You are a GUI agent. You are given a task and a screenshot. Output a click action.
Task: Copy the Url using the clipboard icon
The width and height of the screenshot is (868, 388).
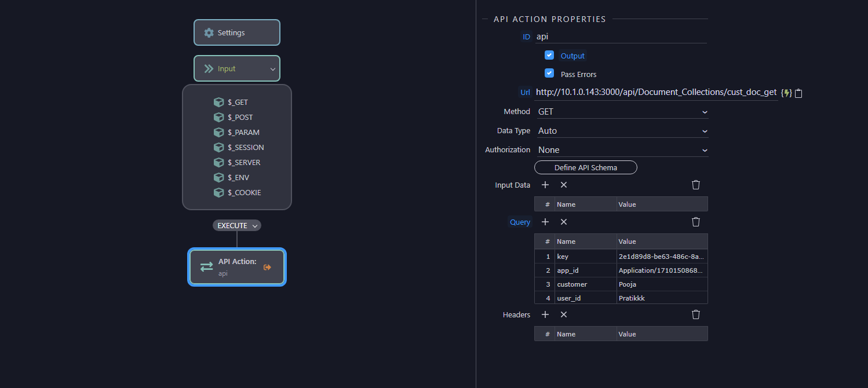coord(798,93)
